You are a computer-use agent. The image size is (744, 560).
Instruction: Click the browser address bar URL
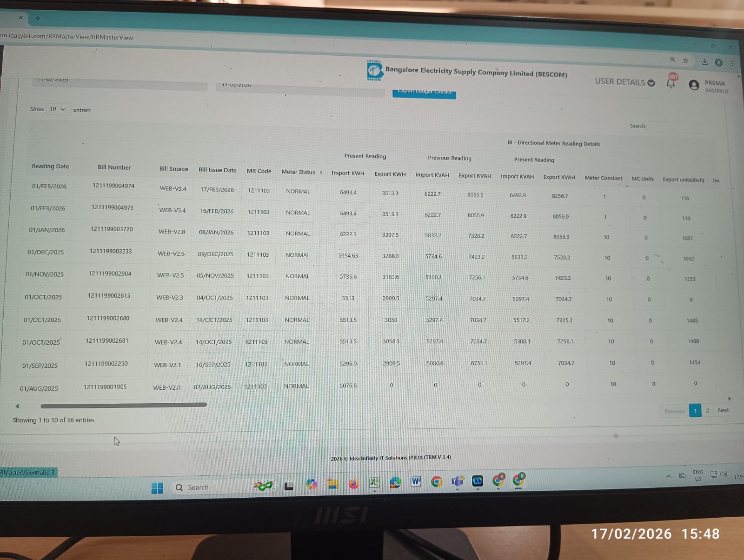click(66, 37)
